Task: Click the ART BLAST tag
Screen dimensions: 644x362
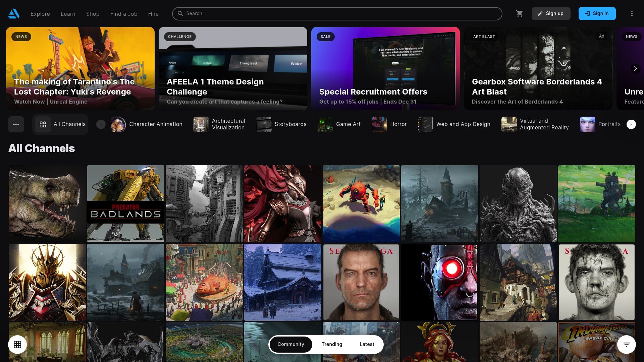Action: tap(484, 37)
